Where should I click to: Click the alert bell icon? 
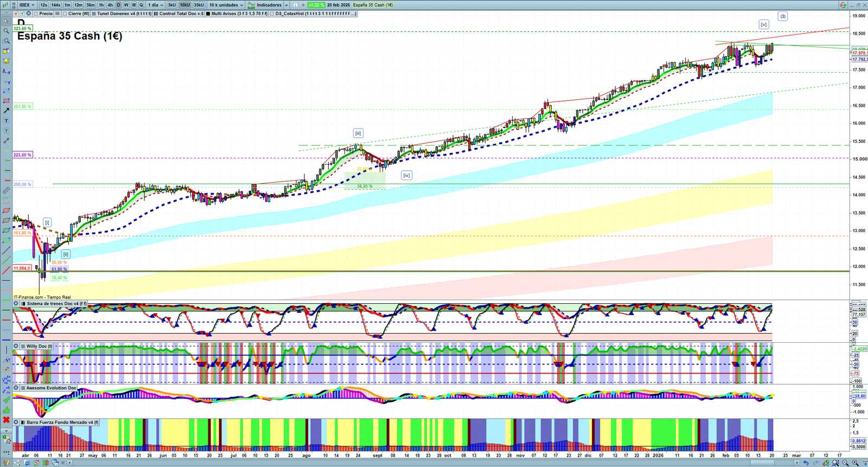(x=6, y=61)
